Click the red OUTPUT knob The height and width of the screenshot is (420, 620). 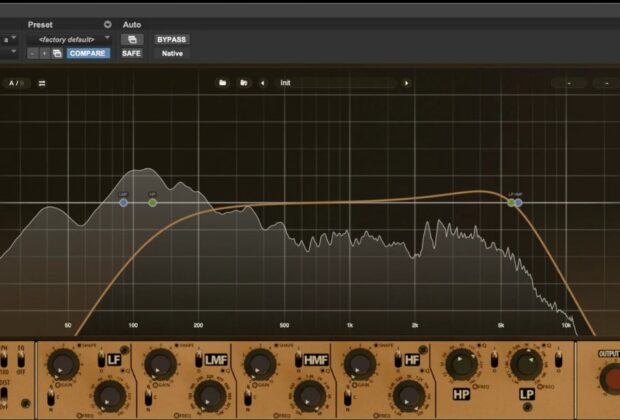[x=612, y=379]
